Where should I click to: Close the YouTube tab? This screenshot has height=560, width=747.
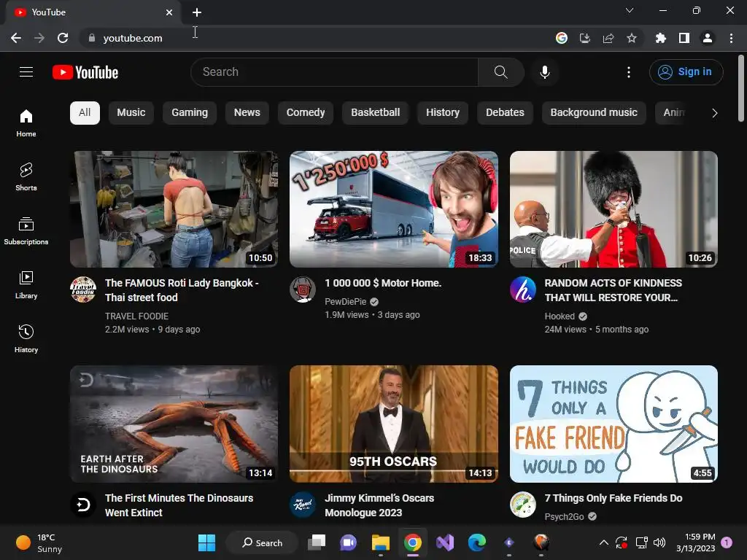(169, 12)
